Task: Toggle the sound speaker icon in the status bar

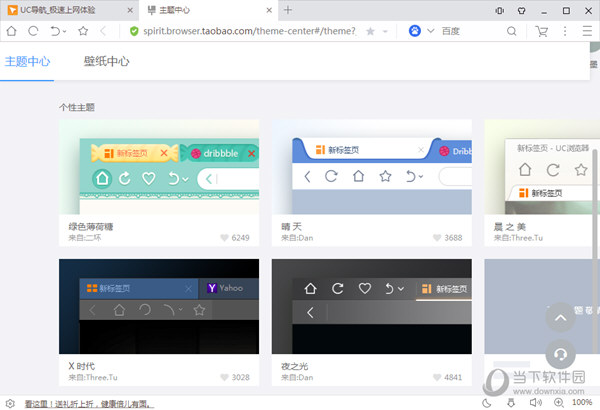Action: click(535, 403)
